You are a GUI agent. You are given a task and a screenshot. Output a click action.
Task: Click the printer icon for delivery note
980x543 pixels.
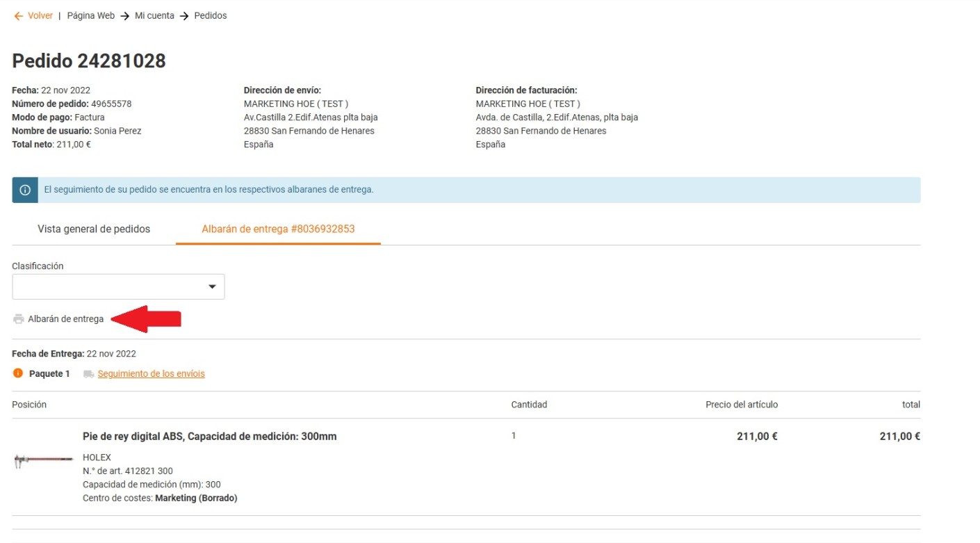coord(19,319)
